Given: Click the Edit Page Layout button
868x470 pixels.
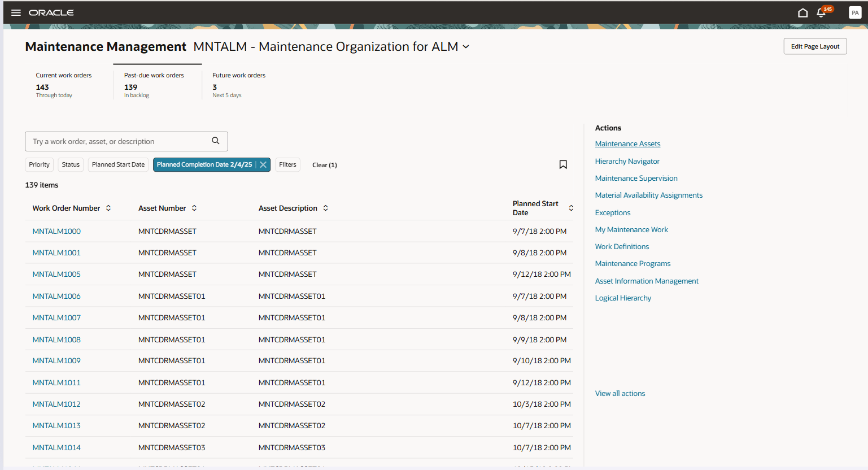Looking at the screenshot, I should [x=815, y=46].
